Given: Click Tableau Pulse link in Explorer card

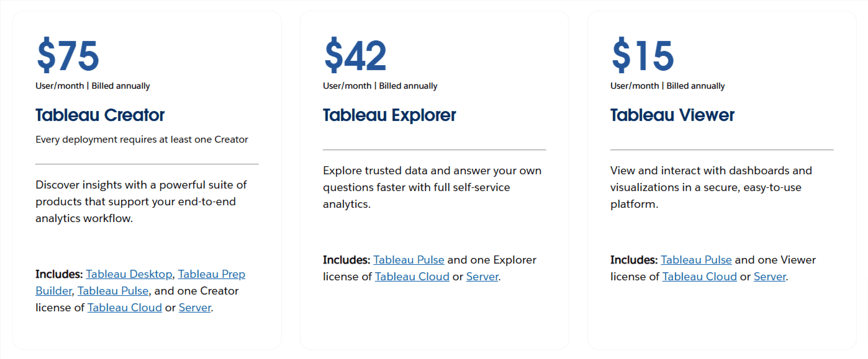Looking at the screenshot, I should click(x=409, y=259).
